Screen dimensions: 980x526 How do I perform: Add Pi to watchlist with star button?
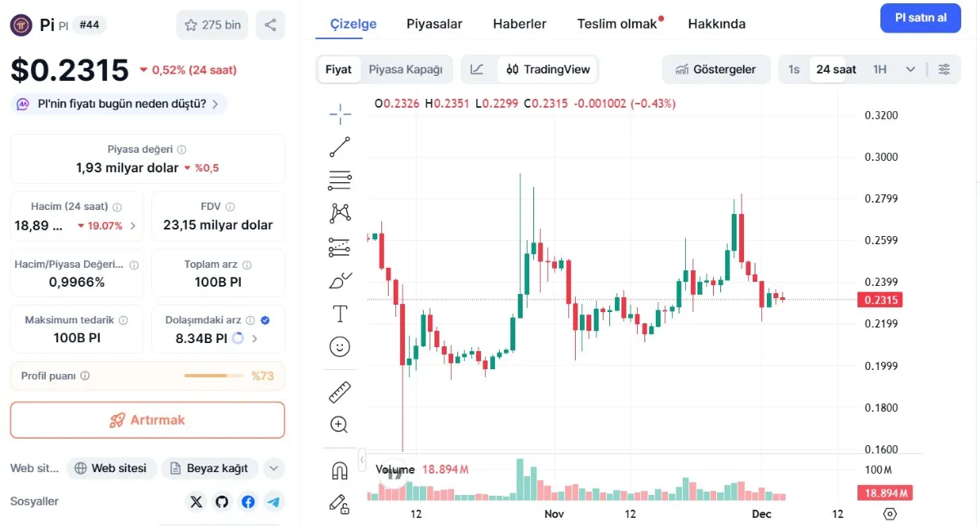212,25
